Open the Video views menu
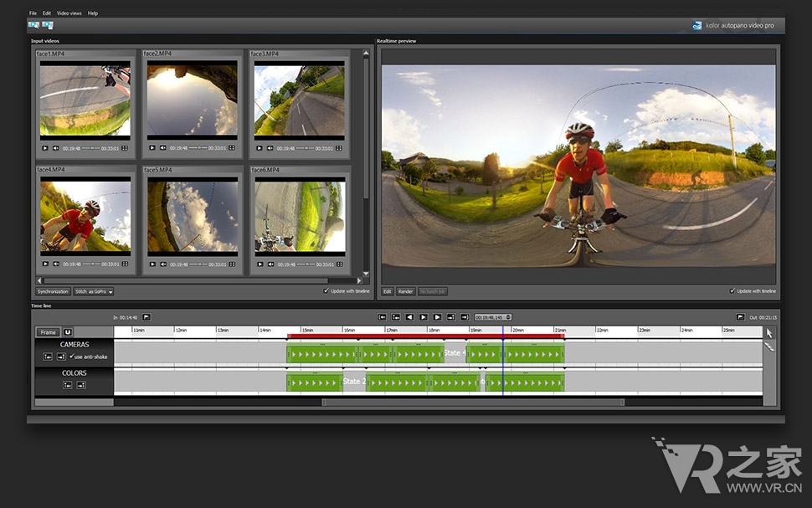The width and height of the screenshot is (812, 508). (x=69, y=13)
